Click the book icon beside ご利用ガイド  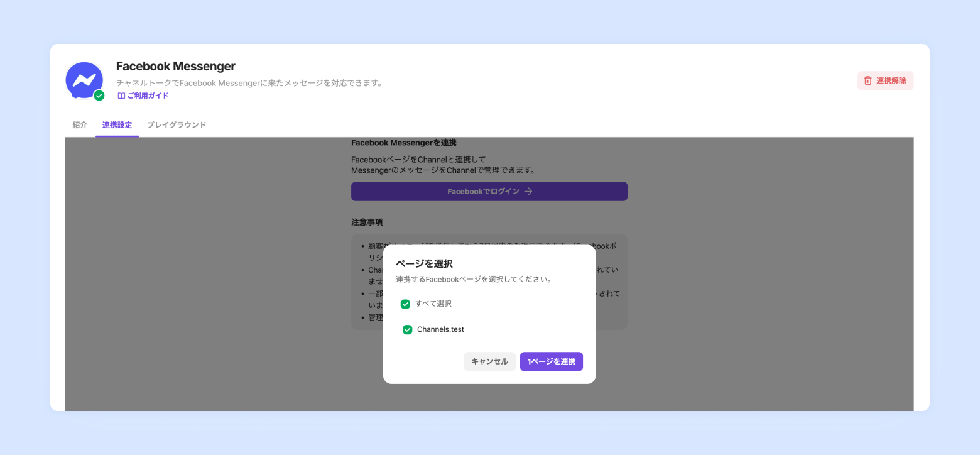(x=121, y=96)
